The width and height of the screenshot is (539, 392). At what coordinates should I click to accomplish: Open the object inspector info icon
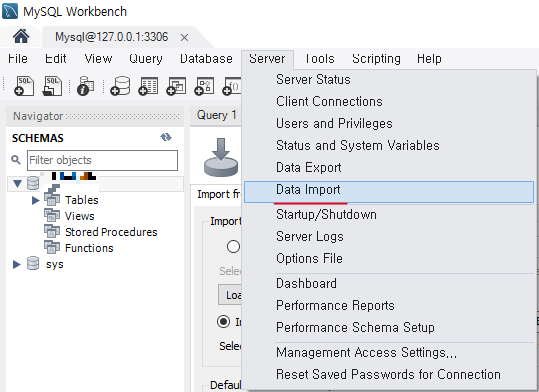pos(86,86)
